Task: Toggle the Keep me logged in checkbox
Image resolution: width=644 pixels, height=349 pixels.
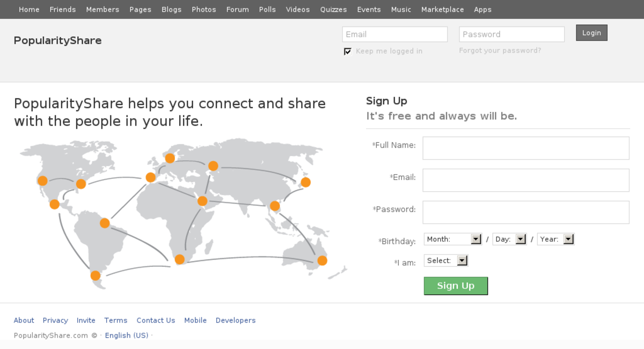Action: coord(348,52)
